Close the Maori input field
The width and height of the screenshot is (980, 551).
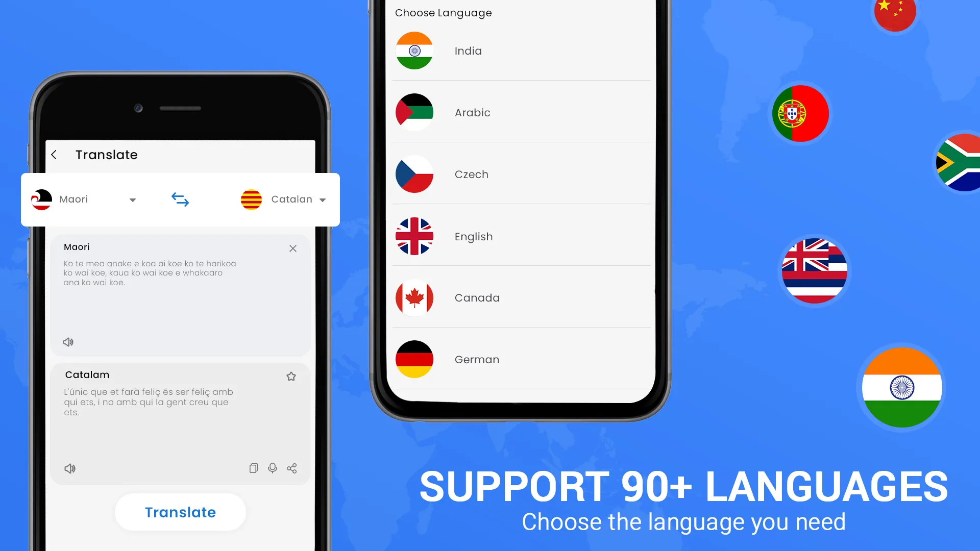point(293,248)
